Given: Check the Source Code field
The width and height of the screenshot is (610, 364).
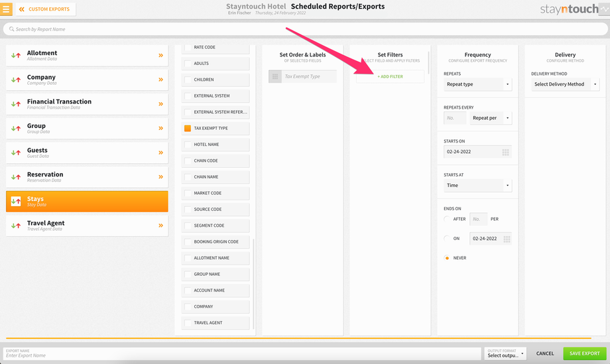Looking at the screenshot, I should 188,210.
